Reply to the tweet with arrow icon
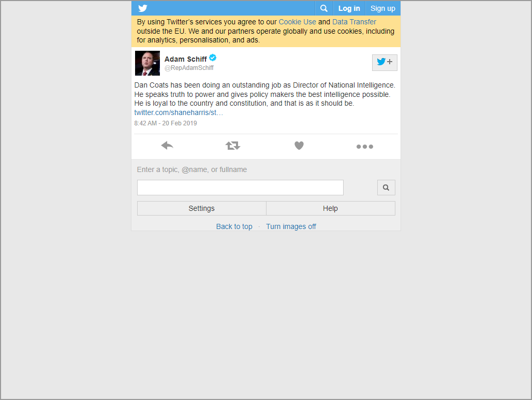 [x=167, y=146]
